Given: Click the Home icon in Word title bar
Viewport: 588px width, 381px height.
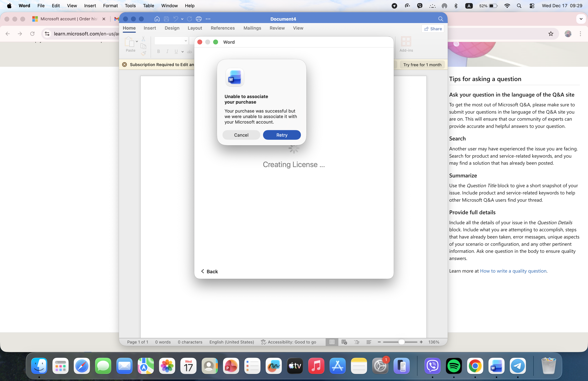Looking at the screenshot, I should click(x=157, y=19).
